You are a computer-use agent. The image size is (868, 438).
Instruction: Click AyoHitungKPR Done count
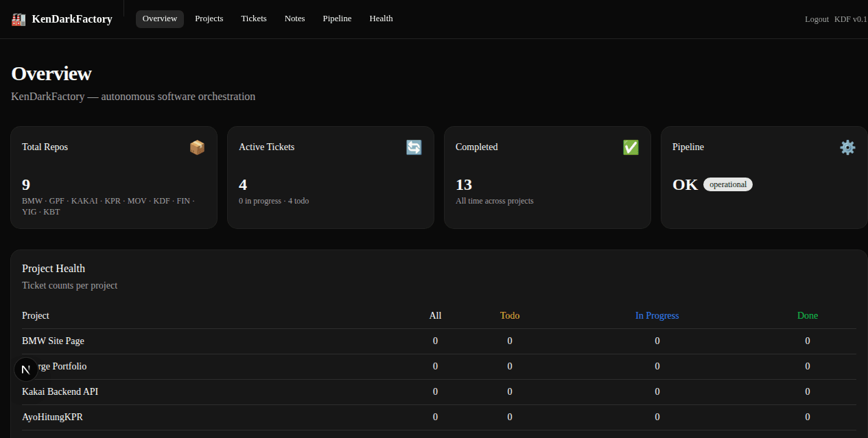pos(808,417)
